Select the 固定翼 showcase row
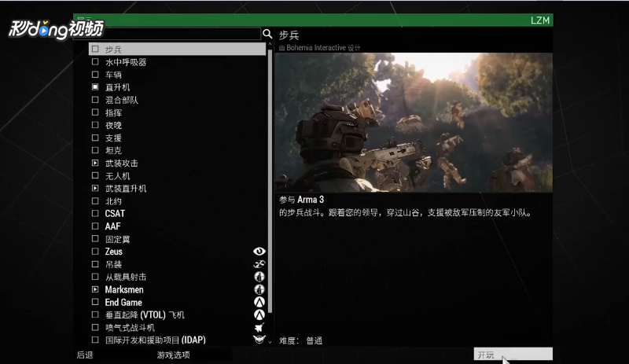Viewport: 629px width, 364px height. pyautogui.click(x=177, y=239)
